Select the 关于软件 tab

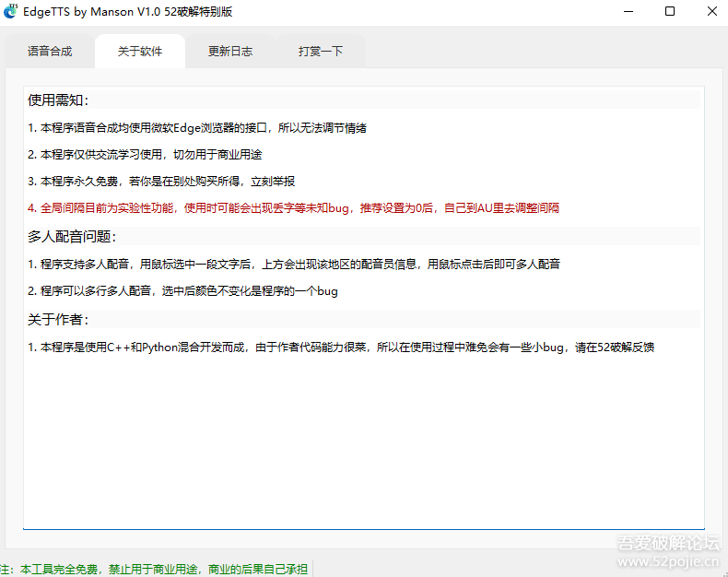pos(140,51)
